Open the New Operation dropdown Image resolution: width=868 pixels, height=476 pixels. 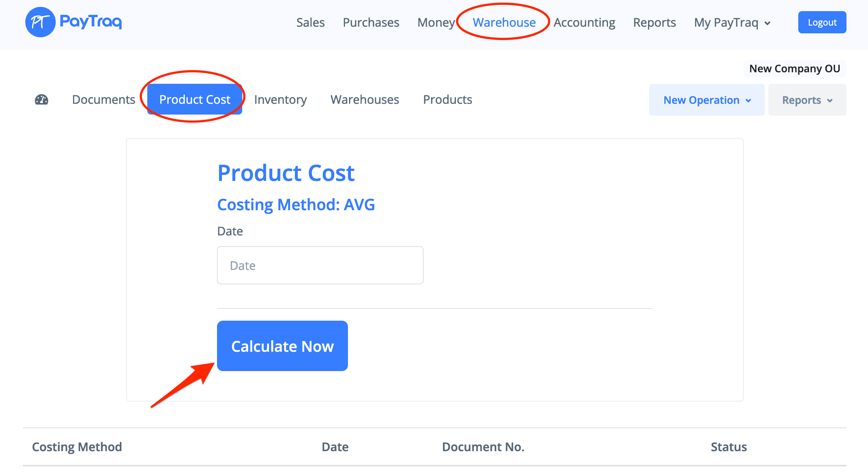707,100
